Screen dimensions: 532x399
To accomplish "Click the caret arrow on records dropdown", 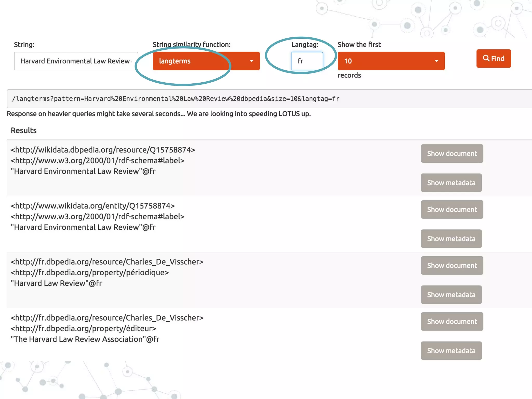I will pyautogui.click(x=436, y=61).
